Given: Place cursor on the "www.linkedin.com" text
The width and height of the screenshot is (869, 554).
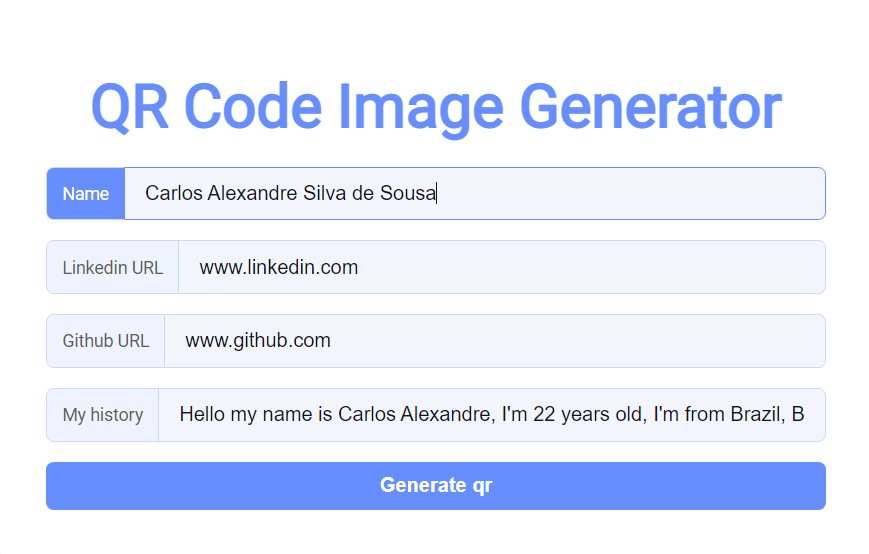Looking at the screenshot, I should coord(279,267).
